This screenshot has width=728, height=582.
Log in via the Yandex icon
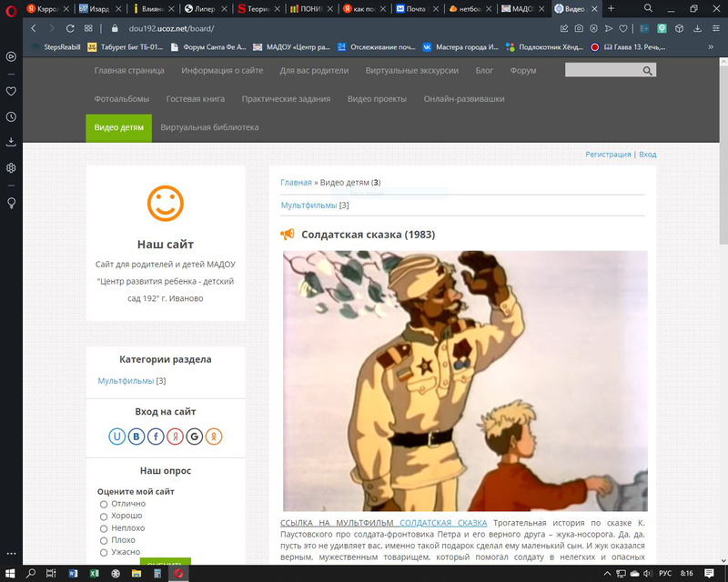point(175,436)
